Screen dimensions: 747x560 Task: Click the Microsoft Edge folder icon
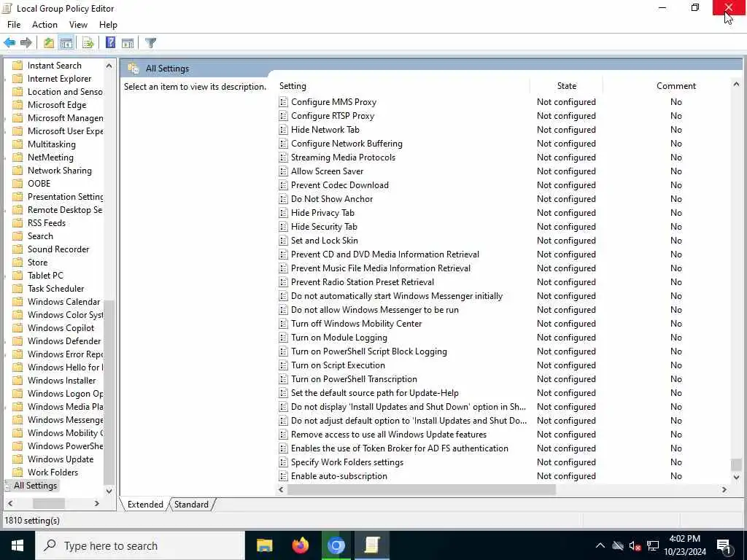tap(18, 105)
